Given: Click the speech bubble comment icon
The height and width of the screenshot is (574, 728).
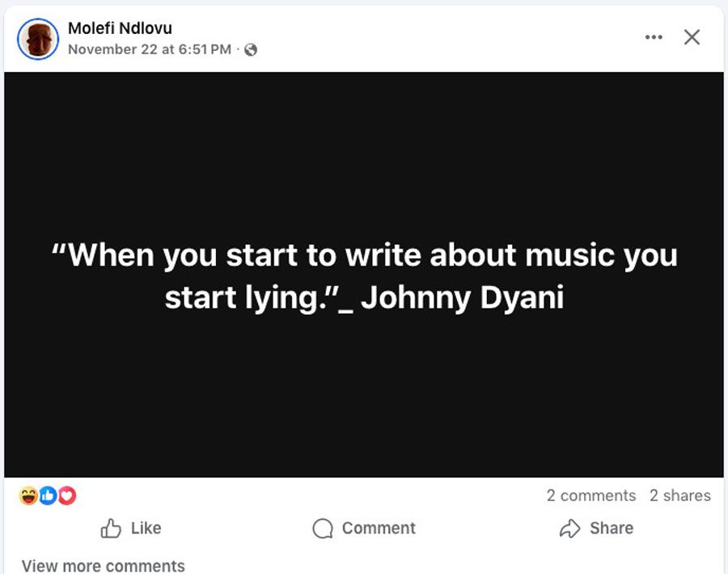Looking at the screenshot, I should pos(323,529).
